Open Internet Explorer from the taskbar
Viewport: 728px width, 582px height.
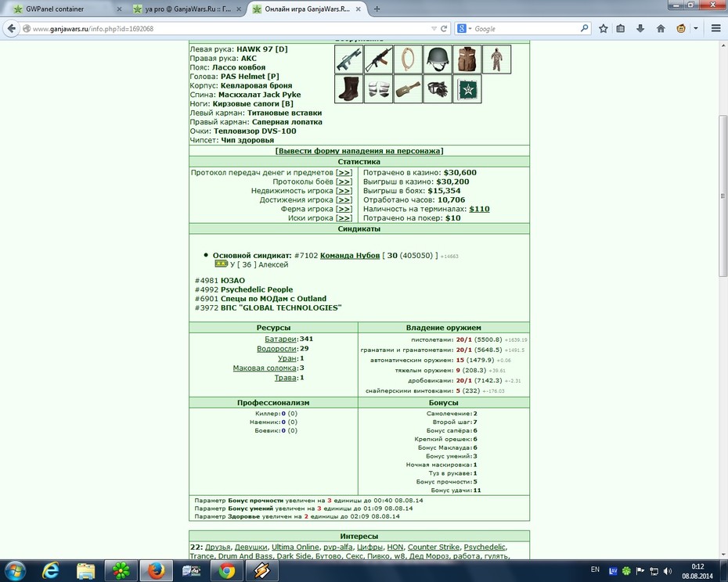pos(50,570)
